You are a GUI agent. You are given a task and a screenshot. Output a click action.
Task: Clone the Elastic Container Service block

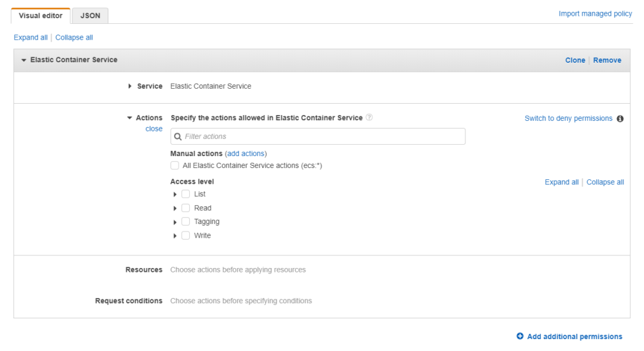pyautogui.click(x=575, y=60)
